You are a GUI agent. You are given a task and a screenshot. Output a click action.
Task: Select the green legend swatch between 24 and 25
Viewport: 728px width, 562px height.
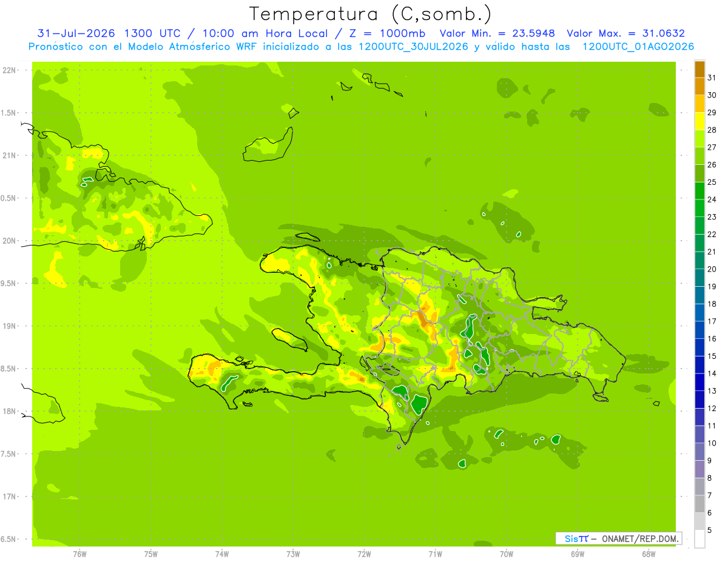[x=699, y=190]
